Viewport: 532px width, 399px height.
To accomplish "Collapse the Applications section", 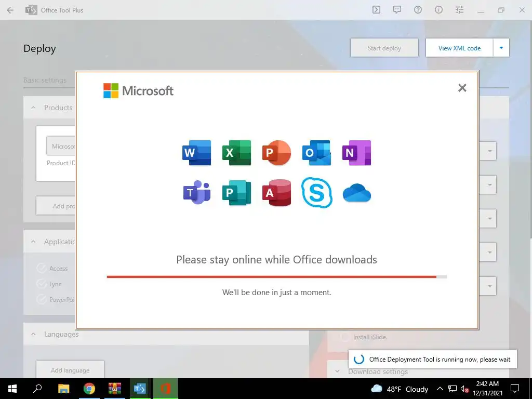I will click(33, 242).
